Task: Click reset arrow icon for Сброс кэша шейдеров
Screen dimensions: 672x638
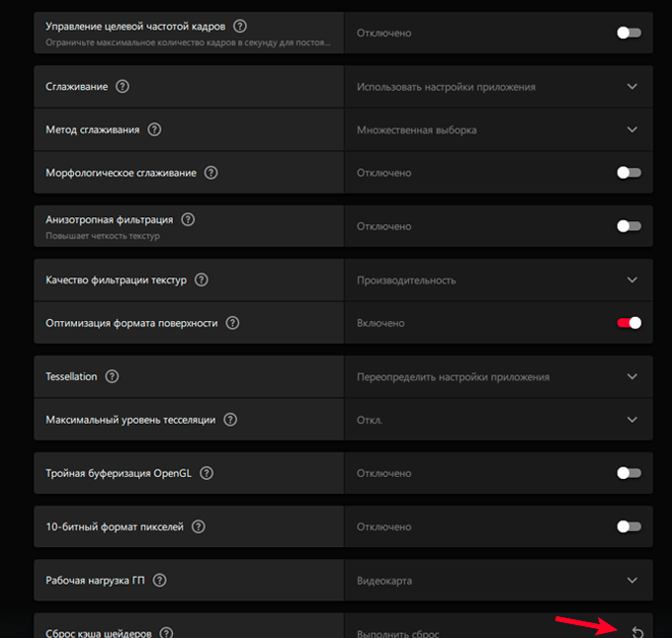Action: (637, 632)
